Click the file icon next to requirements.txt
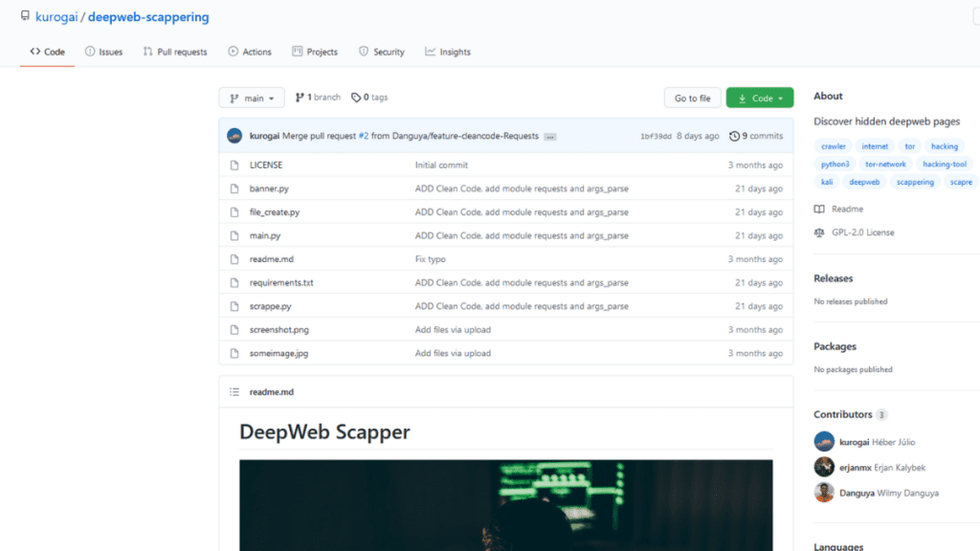Viewport: 980px width, 551px height. [x=234, y=283]
